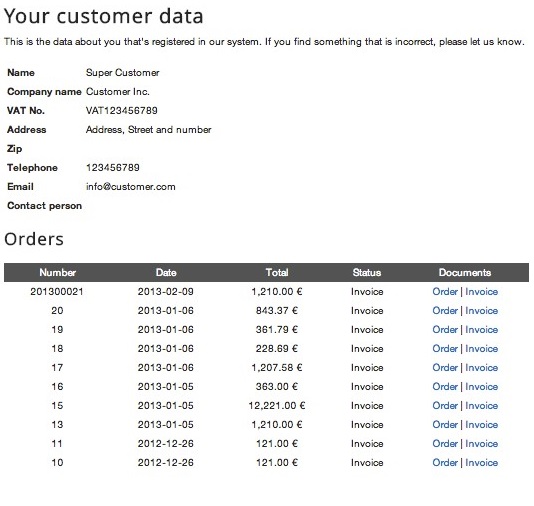Viewport: 534px width, 506px height.
Task: Select the total 363.00 €
Action: (x=277, y=387)
